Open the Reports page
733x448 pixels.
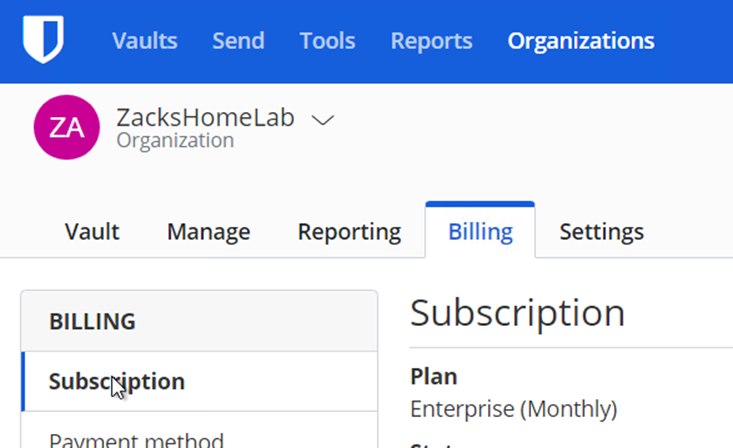coord(431,41)
